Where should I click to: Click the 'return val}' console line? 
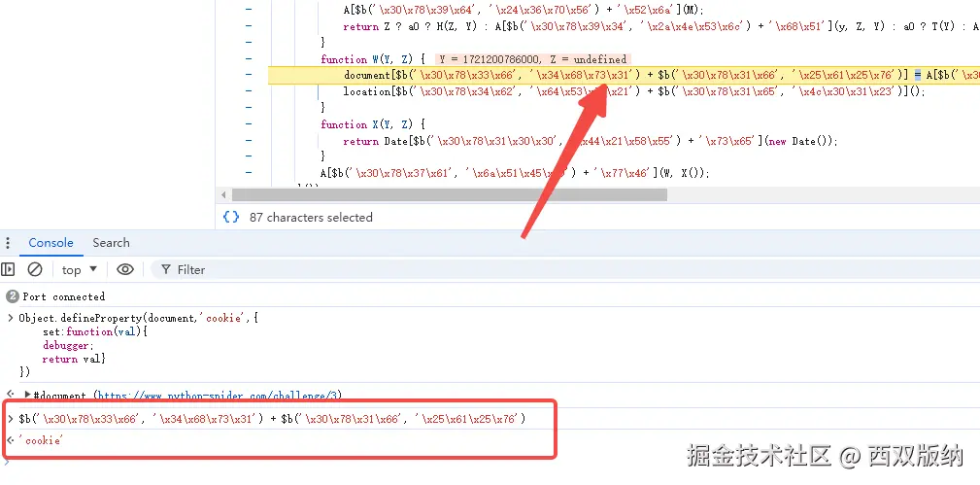(75, 360)
